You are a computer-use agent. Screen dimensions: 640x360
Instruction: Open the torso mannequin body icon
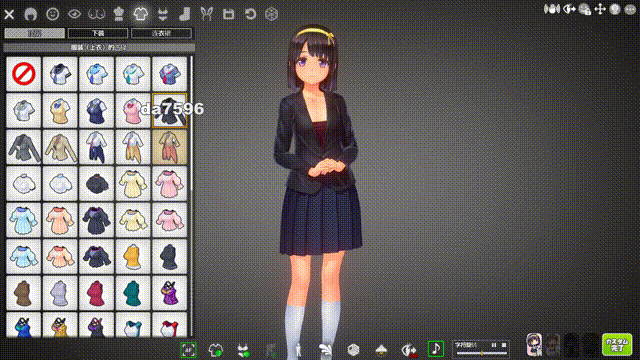pos(118,14)
